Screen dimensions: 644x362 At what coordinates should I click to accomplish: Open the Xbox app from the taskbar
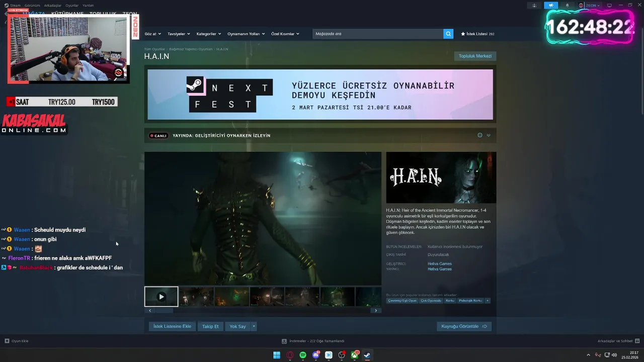pyautogui.click(x=355, y=355)
